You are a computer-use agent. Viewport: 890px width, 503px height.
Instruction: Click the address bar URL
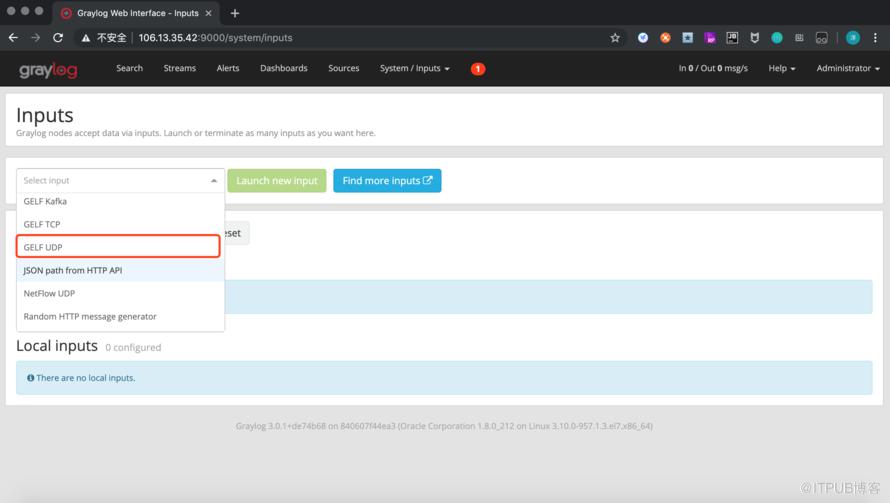tap(215, 38)
